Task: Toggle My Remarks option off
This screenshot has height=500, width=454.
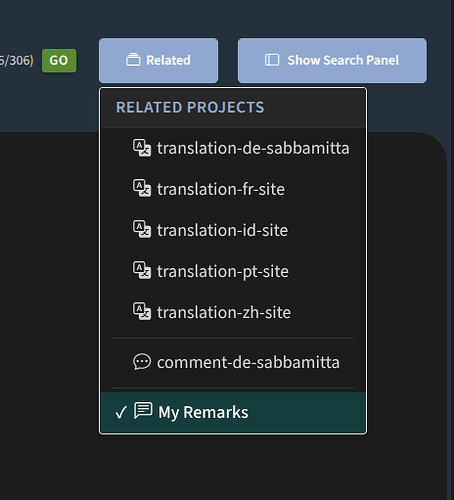Action: click(x=233, y=412)
